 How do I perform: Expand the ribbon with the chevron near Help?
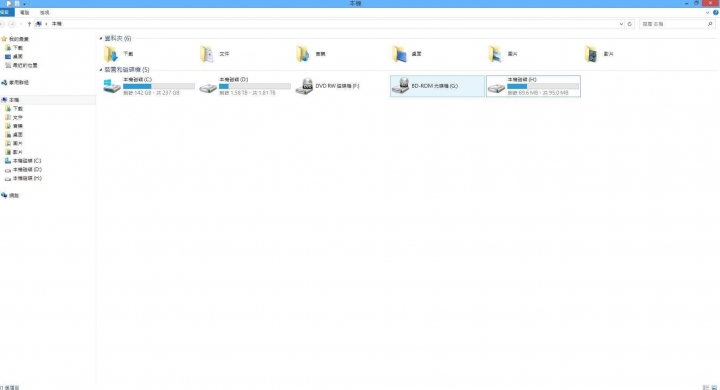click(x=707, y=13)
